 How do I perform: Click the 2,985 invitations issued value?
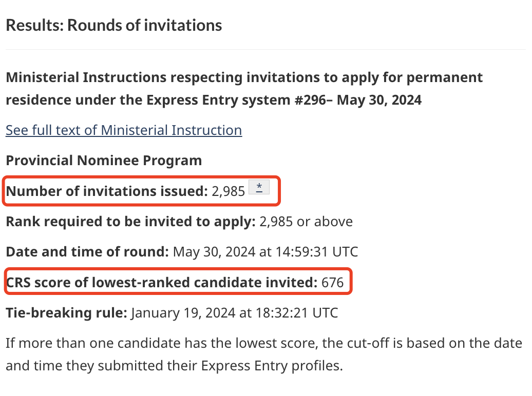click(228, 192)
